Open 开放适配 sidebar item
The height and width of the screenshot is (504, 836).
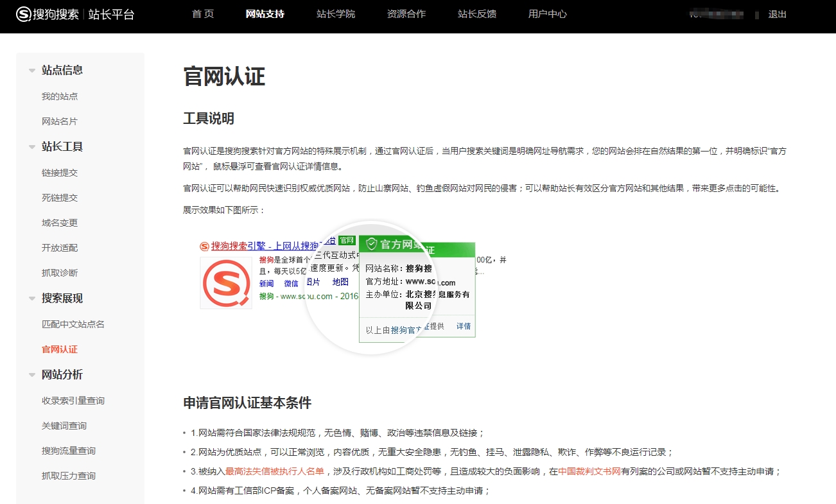pos(60,248)
